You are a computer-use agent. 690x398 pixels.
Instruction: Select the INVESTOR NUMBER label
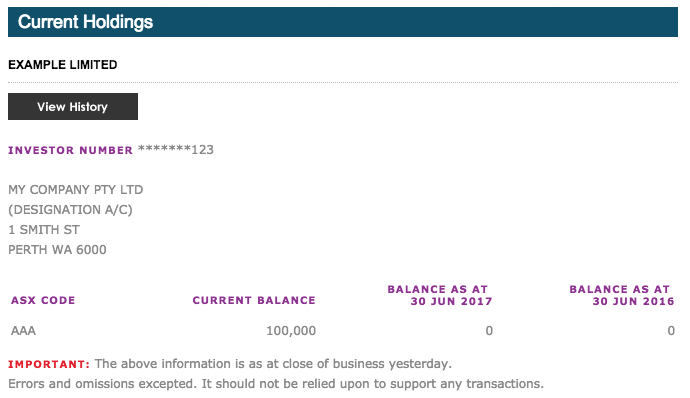point(70,150)
